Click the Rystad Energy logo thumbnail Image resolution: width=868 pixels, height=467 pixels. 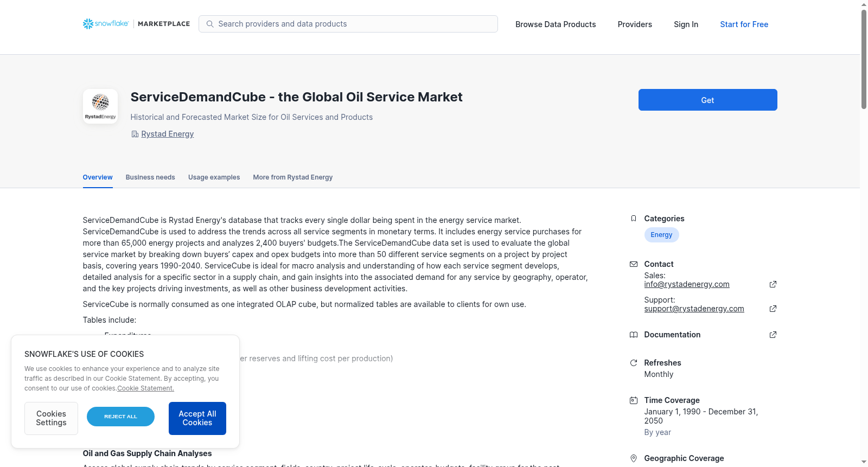point(100,106)
